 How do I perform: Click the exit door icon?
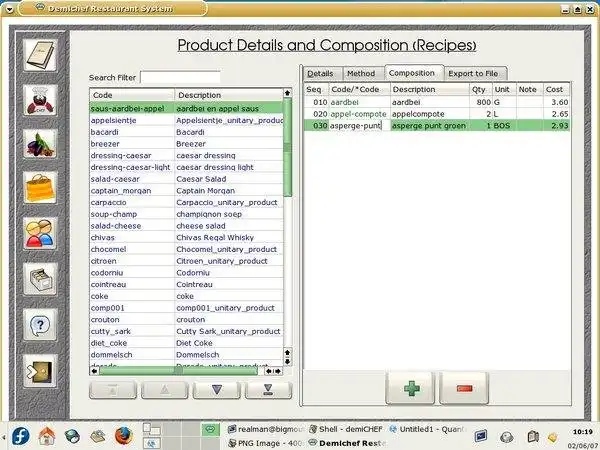tap(40, 371)
